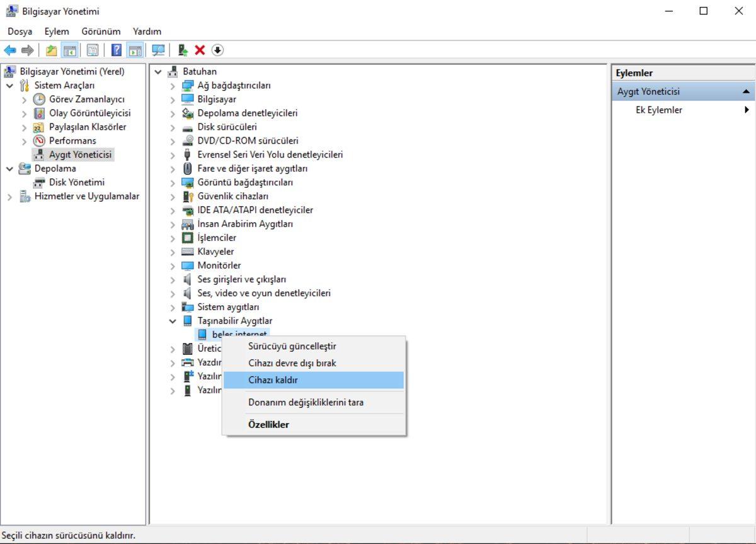
Task: Click the Properties toolbar icon
Action: click(93, 50)
